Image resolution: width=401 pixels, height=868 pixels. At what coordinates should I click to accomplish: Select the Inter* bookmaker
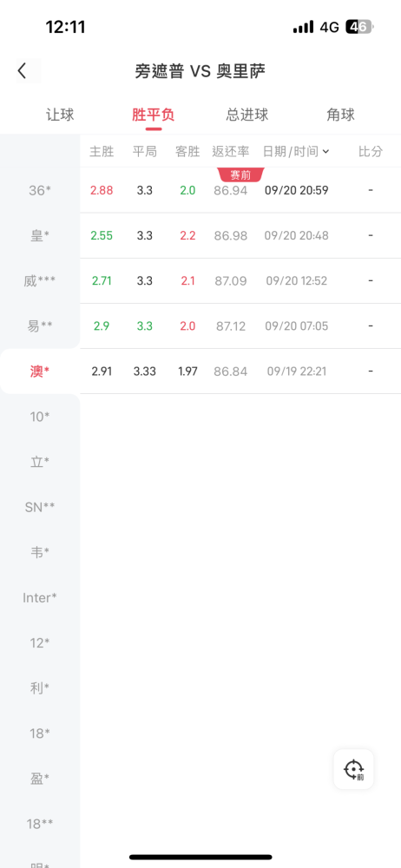pyautogui.click(x=40, y=598)
